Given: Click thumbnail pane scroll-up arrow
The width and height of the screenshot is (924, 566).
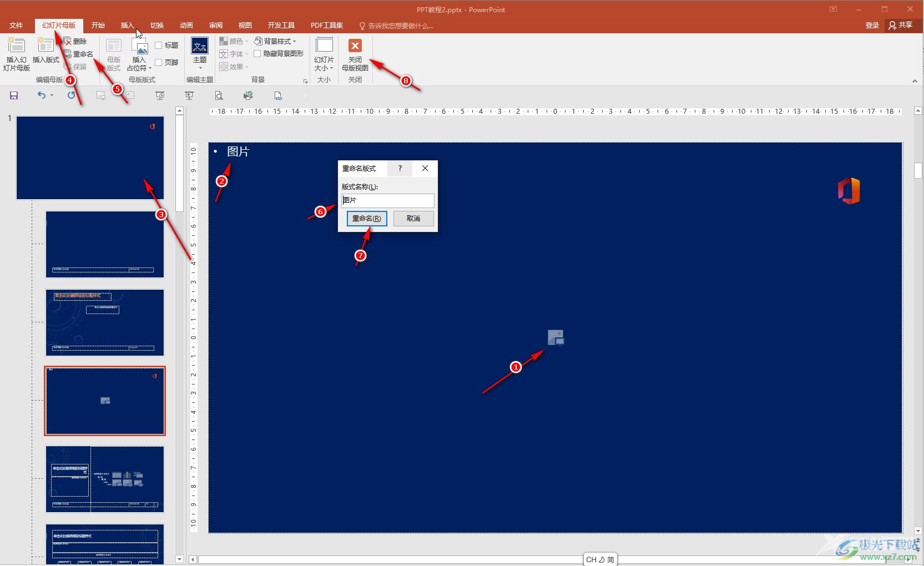Looking at the screenshot, I should [x=179, y=111].
